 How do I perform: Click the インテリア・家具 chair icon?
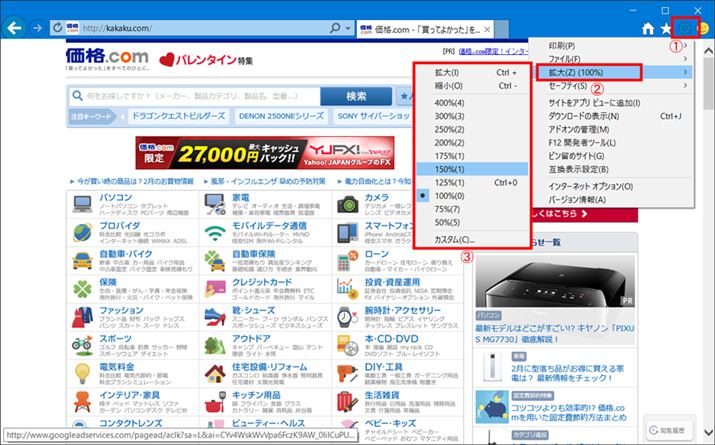click(x=83, y=402)
